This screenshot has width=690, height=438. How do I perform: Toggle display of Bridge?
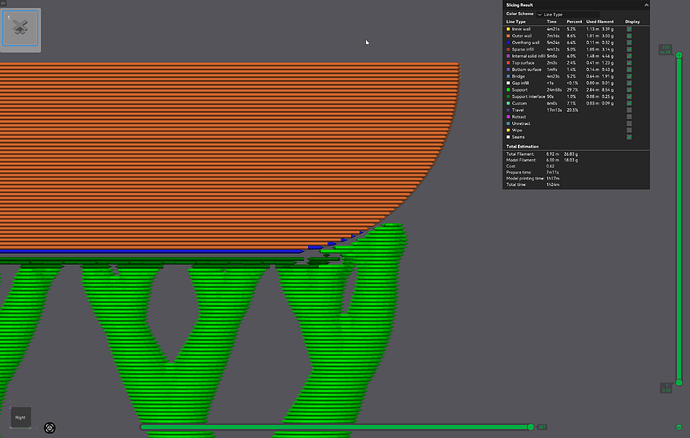coord(629,76)
